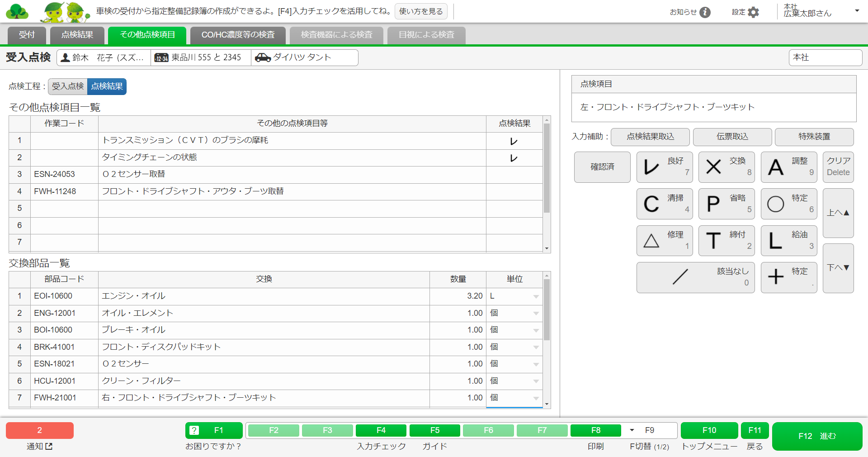Click the 該当なし slash key
The height and width of the screenshot is (457, 868).
[x=695, y=277]
